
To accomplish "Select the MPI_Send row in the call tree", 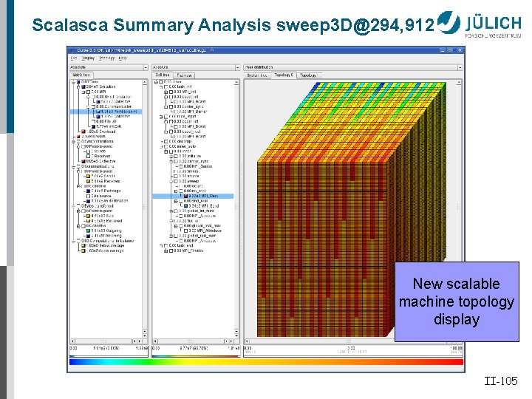I will [202, 206].
